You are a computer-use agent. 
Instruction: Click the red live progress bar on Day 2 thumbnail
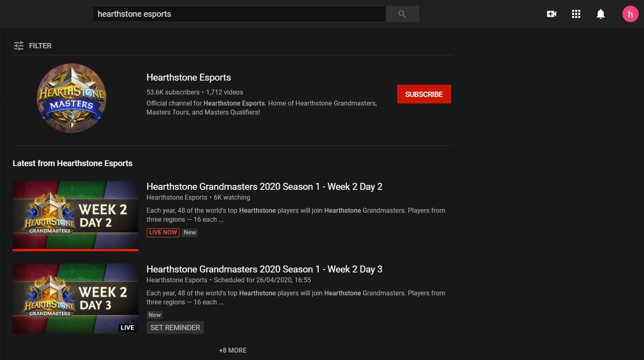76,250
